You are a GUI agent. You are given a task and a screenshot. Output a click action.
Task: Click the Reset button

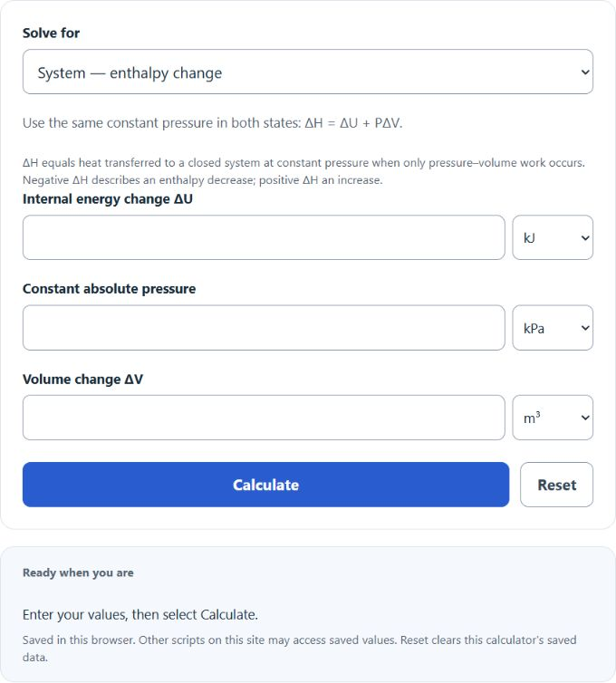(556, 485)
